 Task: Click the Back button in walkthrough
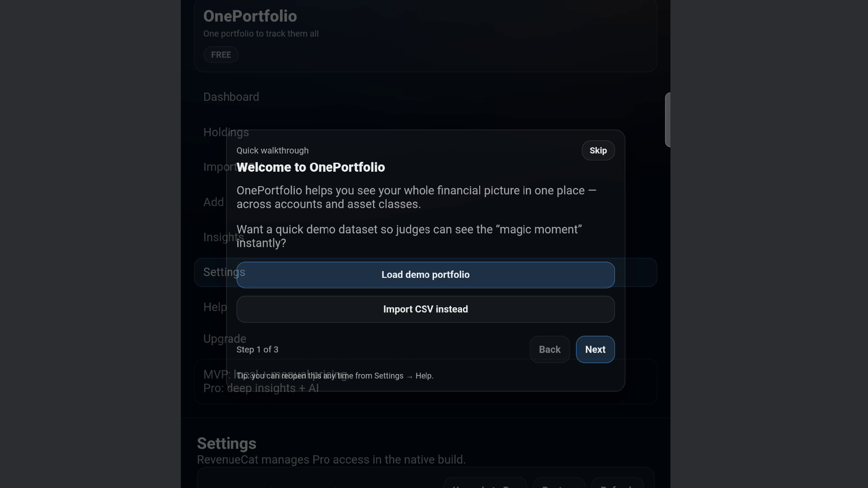coord(549,349)
